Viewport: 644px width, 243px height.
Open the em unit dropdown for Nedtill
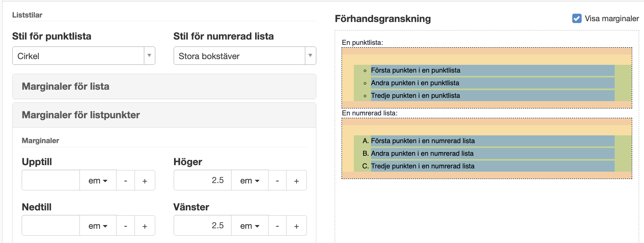(98, 226)
